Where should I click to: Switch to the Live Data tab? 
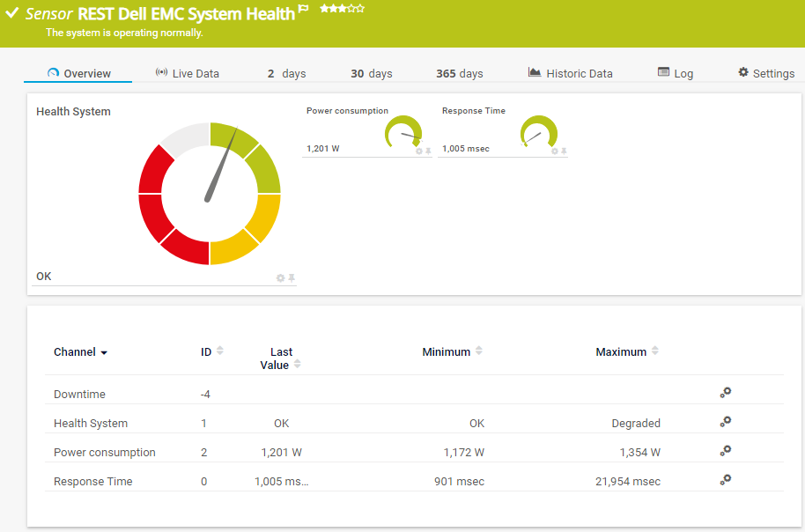[x=188, y=73]
